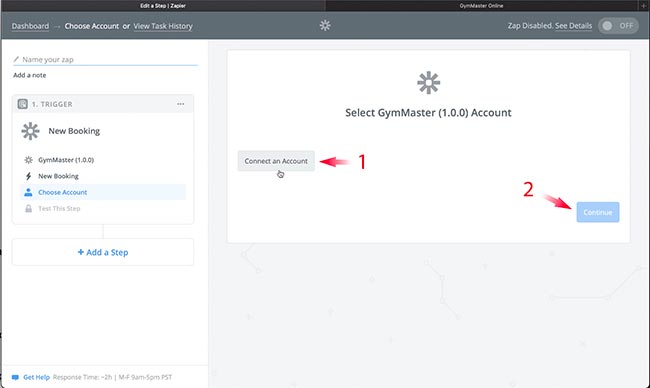This screenshot has height=388, width=650.
Task: Click Connect an Account button
Action: coord(276,161)
